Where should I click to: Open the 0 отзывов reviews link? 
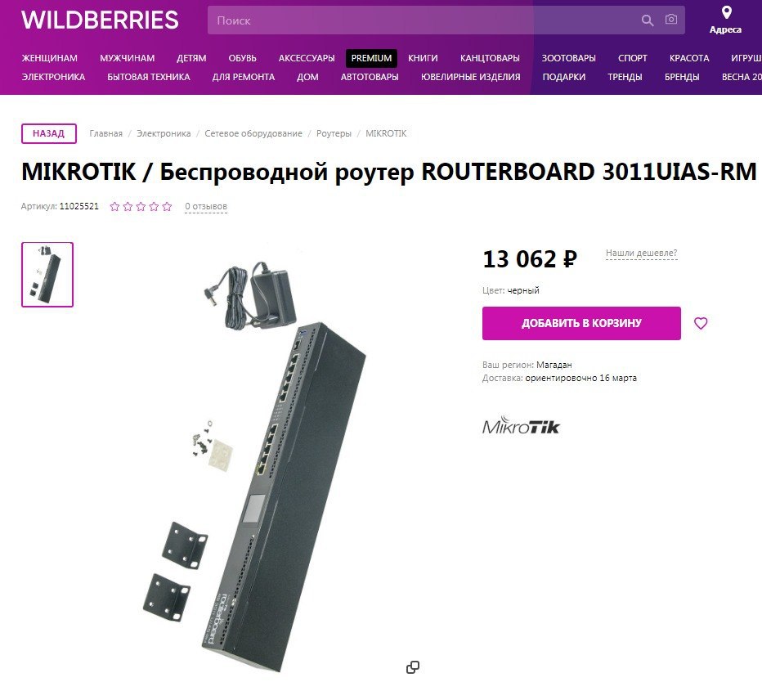(x=206, y=207)
